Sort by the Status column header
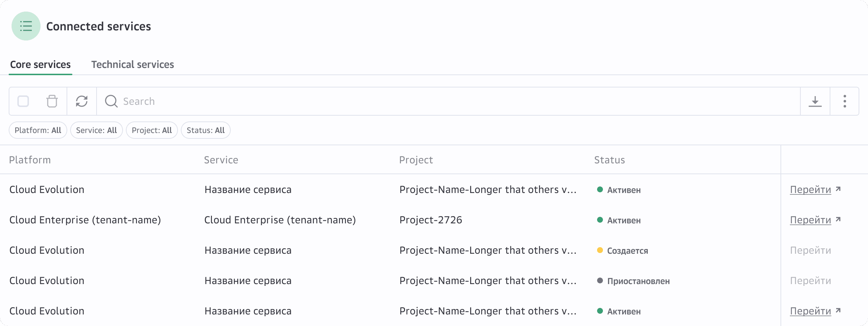 tap(609, 160)
